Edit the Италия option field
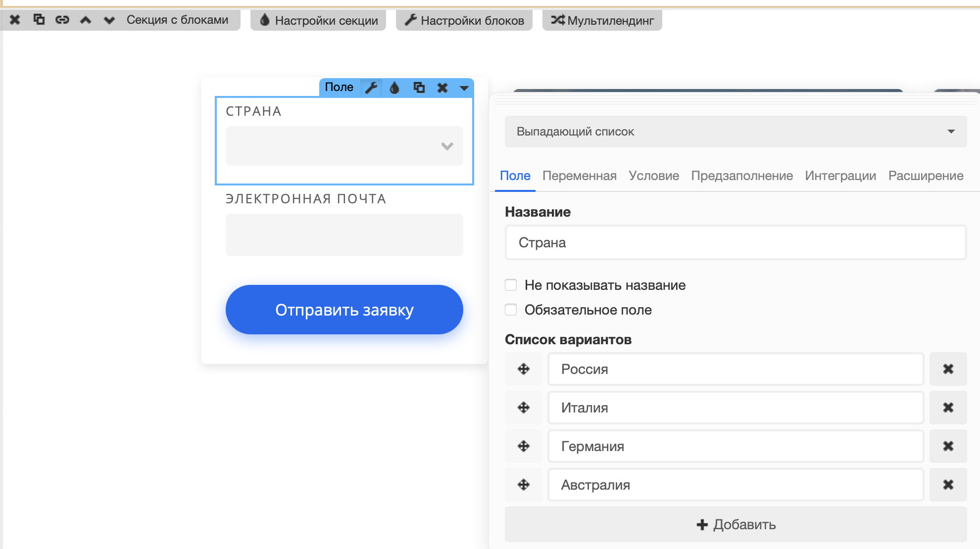 click(736, 408)
